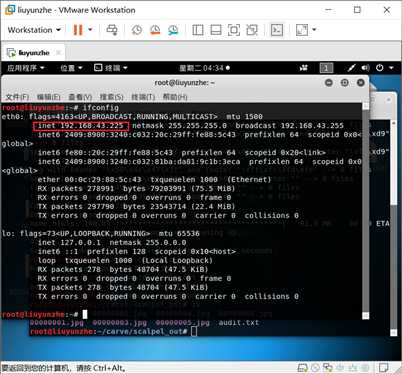Select the workspace 1 indicator
Image resolution: width=402 pixels, height=374 pixels.
pyautogui.click(x=326, y=68)
